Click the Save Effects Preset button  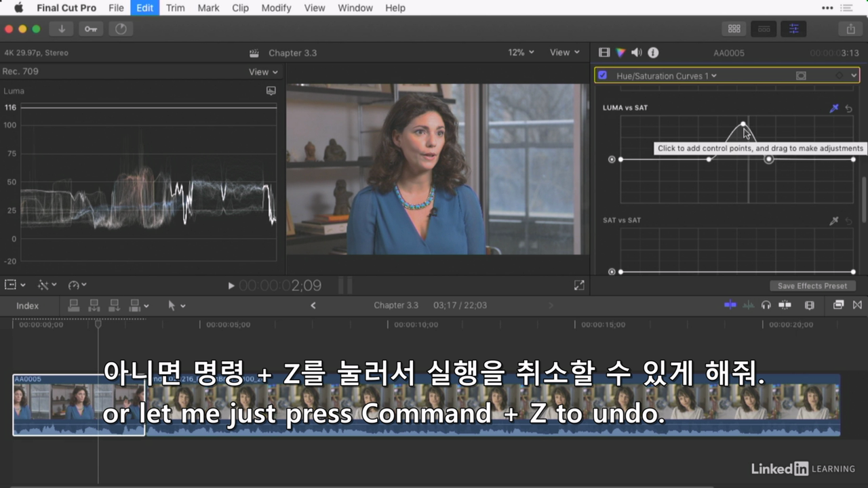tap(812, 286)
